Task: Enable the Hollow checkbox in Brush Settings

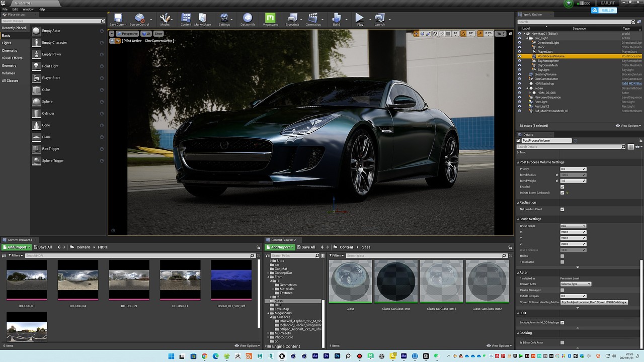Action: 562,256
